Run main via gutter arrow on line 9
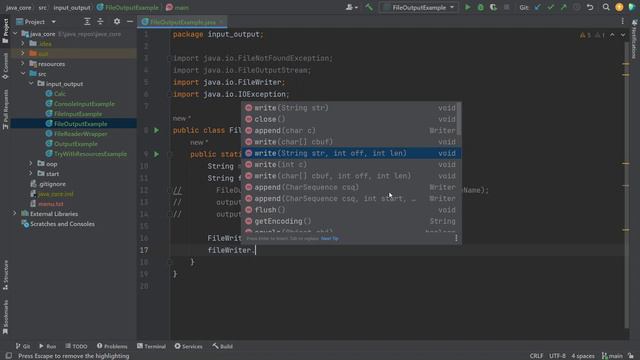The width and height of the screenshot is (640, 360). [x=156, y=154]
